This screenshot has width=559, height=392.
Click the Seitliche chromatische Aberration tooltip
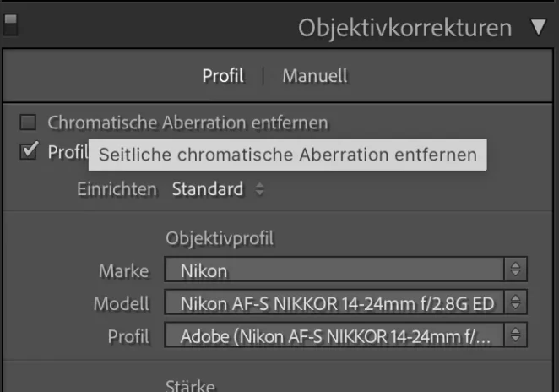point(288,155)
